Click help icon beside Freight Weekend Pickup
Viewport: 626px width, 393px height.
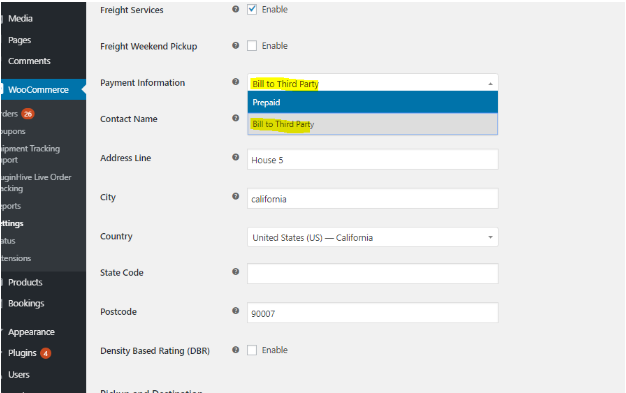pos(236,46)
